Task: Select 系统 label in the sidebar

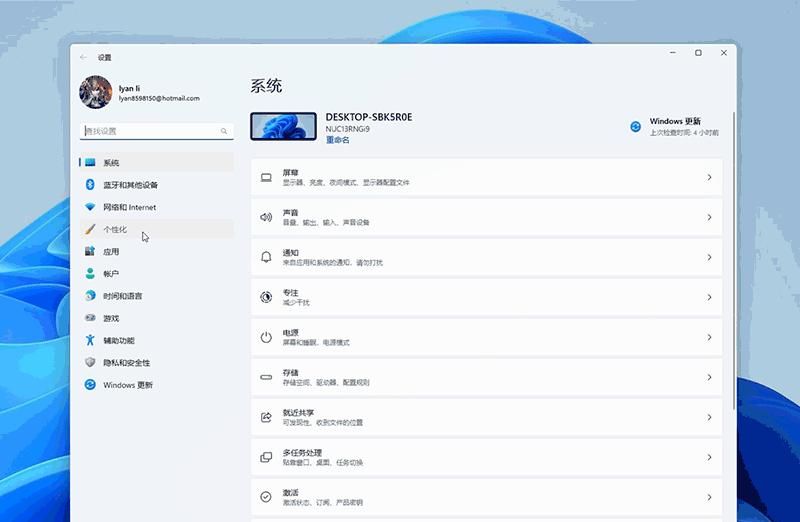Action: [111, 163]
